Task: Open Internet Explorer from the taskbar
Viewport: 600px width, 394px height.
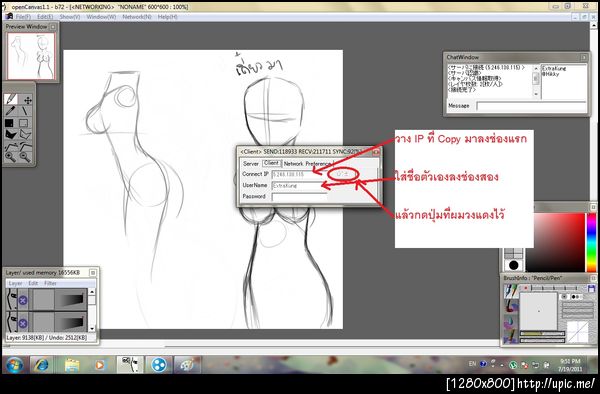Action: pyautogui.click(x=41, y=365)
